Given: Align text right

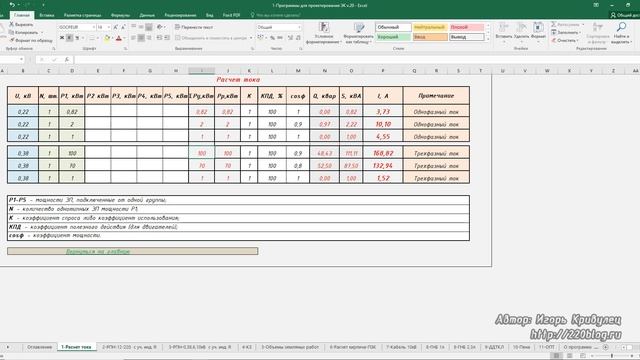Looking at the screenshot, I should coord(149,38).
